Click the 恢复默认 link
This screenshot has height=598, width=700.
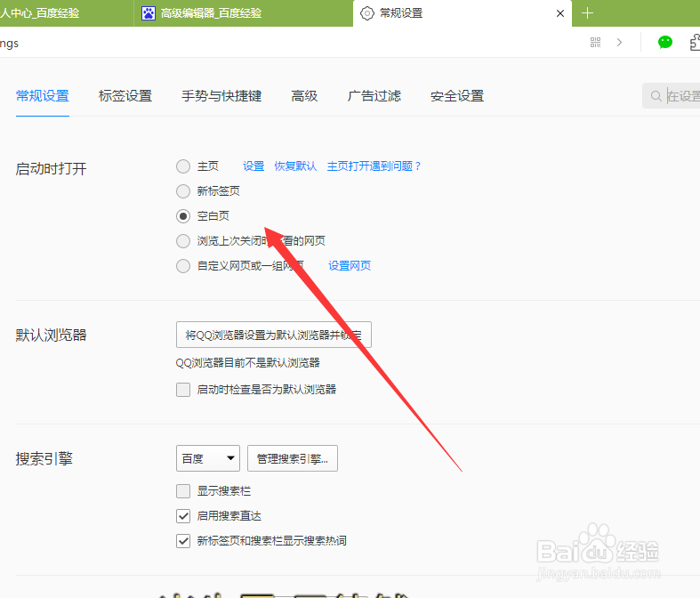295,166
